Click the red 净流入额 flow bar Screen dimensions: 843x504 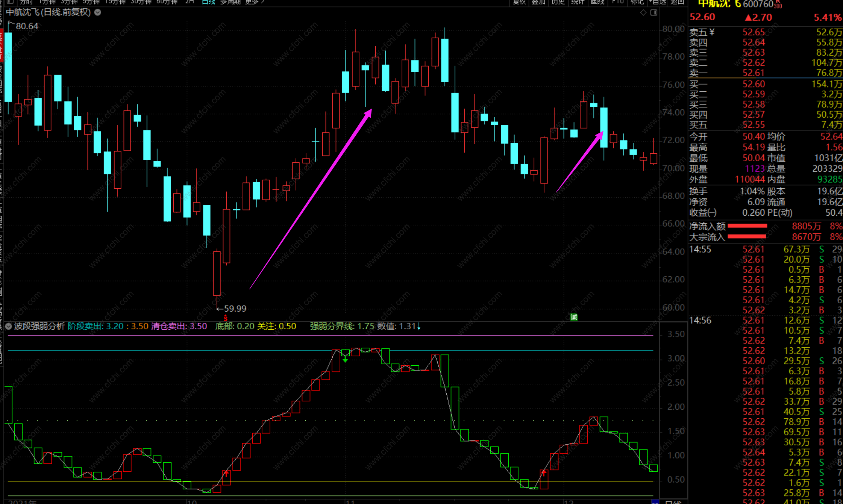point(747,226)
